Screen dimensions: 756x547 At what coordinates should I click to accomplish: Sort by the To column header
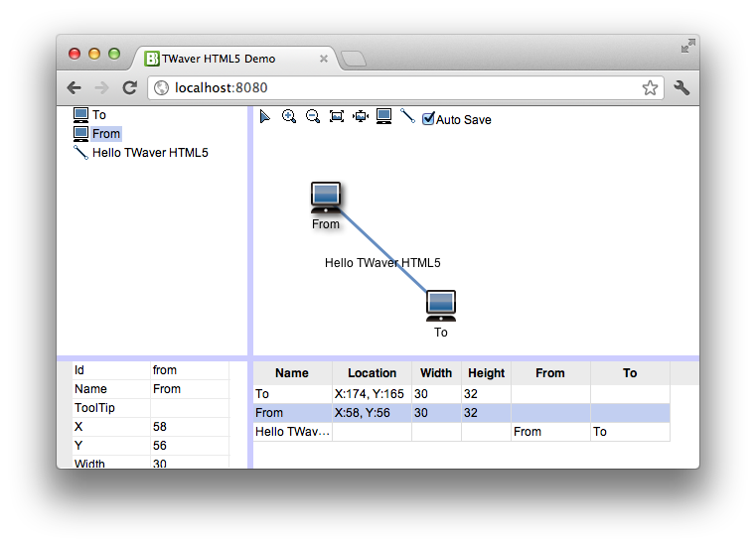(x=630, y=373)
